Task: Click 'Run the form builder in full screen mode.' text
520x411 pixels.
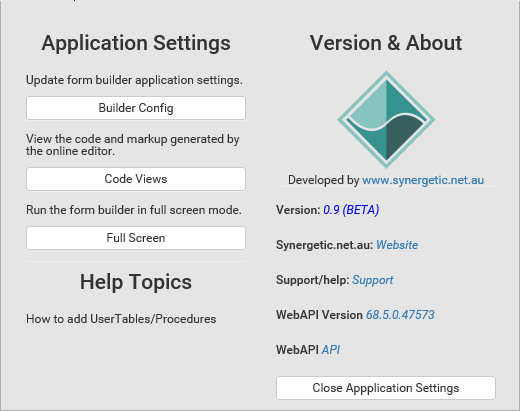Action: point(134,210)
